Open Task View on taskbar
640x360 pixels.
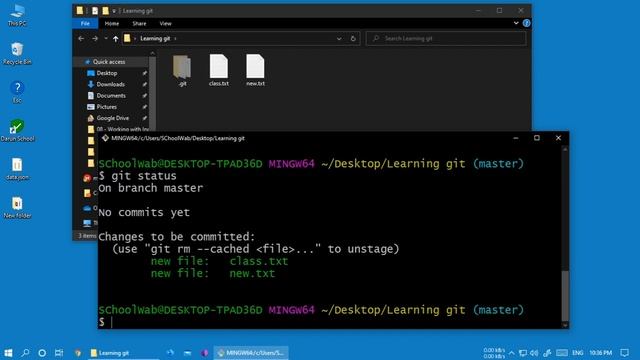59,353
